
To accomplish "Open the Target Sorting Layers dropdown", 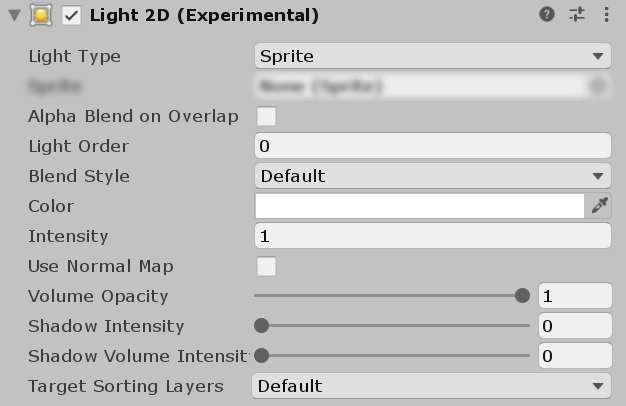I will click(432, 386).
